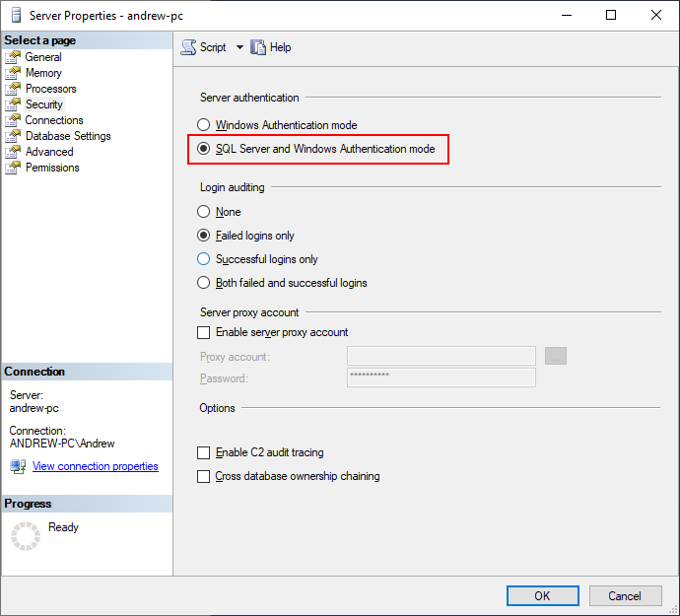This screenshot has width=680, height=616.
Task: Open the Connections page
Action: click(54, 120)
